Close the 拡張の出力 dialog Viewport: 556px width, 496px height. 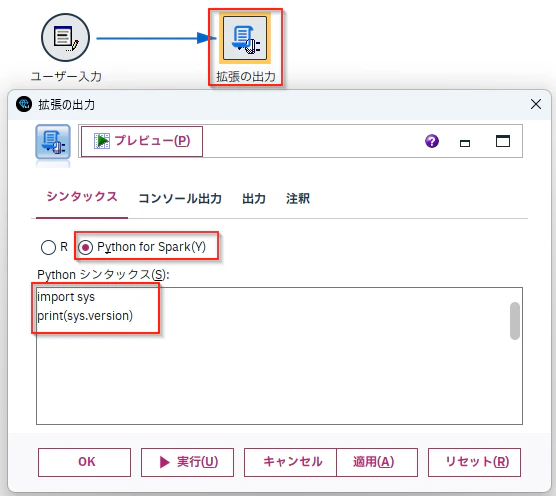point(536,104)
